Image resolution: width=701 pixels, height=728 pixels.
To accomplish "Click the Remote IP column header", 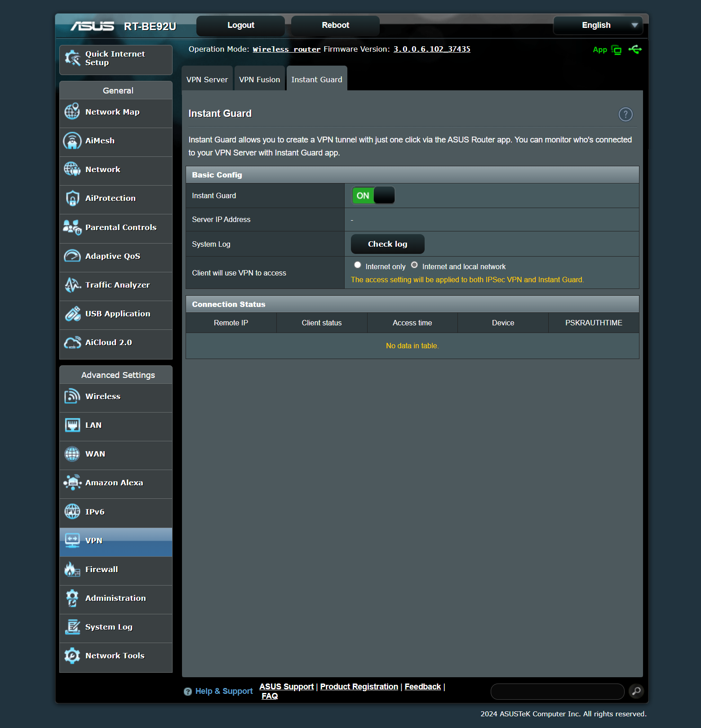I will [x=231, y=323].
